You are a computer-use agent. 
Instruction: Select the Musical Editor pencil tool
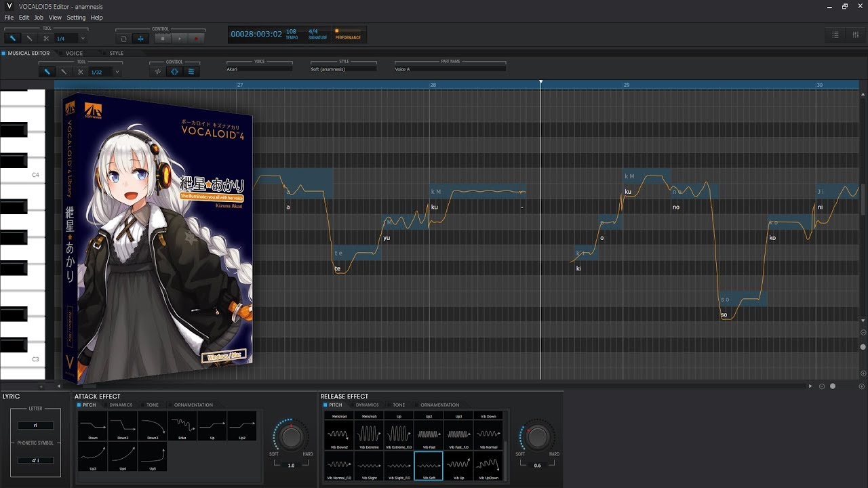(47, 71)
